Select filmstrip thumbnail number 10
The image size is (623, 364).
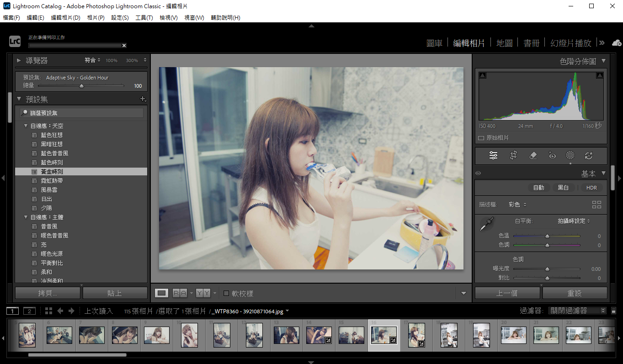point(189,335)
